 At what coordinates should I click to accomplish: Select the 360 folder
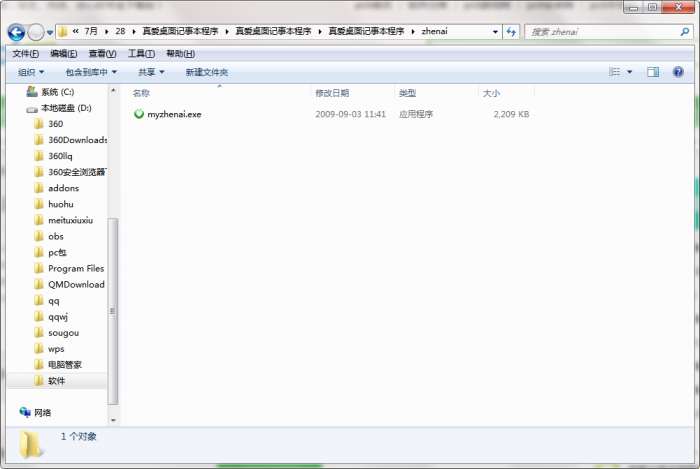pos(55,124)
